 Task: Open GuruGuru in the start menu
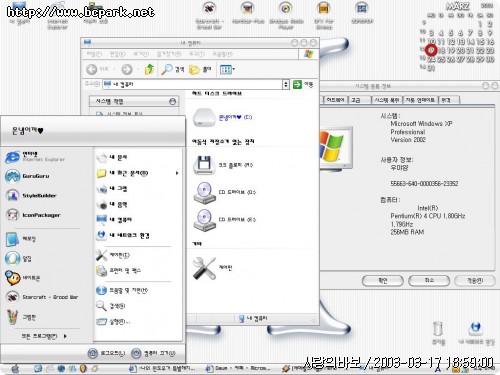pos(27,176)
